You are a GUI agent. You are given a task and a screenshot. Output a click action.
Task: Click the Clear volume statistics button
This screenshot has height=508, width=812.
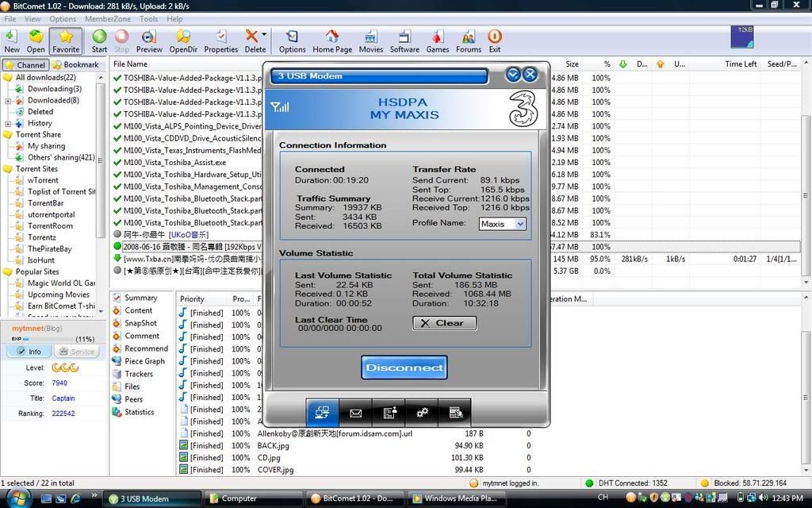point(444,323)
